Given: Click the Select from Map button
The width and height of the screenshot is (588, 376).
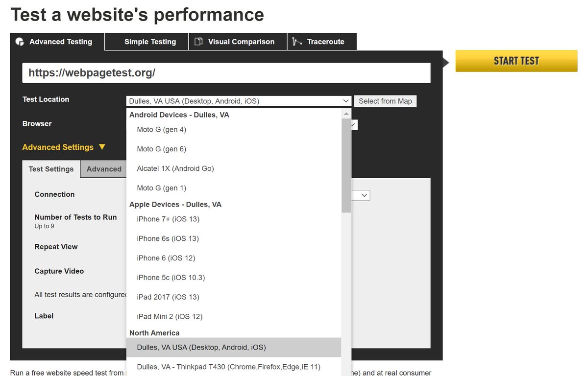Looking at the screenshot, I should pyautogui.click(x=385, y=101).
